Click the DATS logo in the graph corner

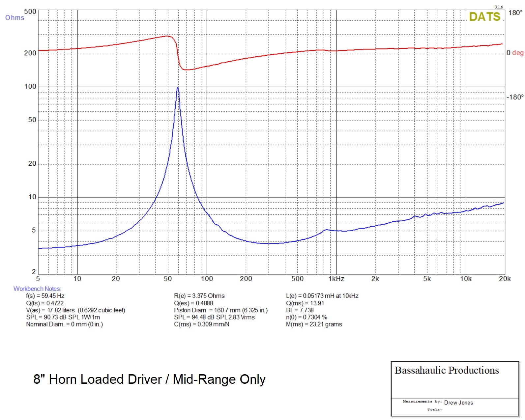point(484,17)
